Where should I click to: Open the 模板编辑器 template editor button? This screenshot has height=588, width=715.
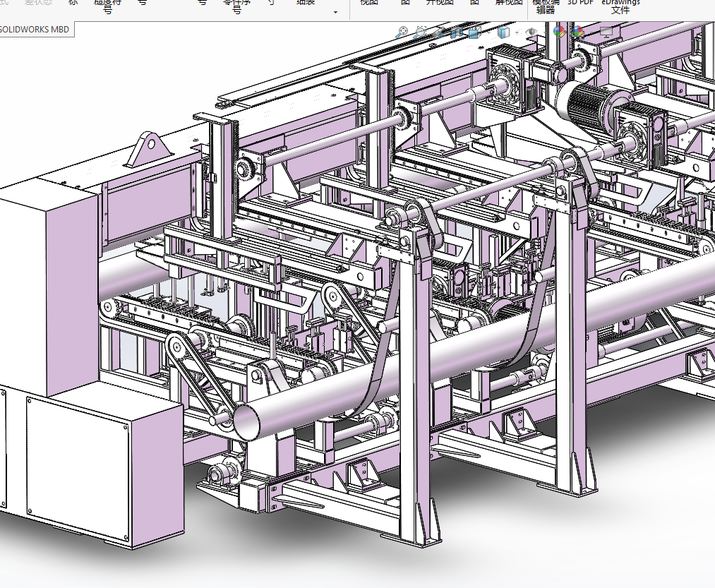click(546, 6)
